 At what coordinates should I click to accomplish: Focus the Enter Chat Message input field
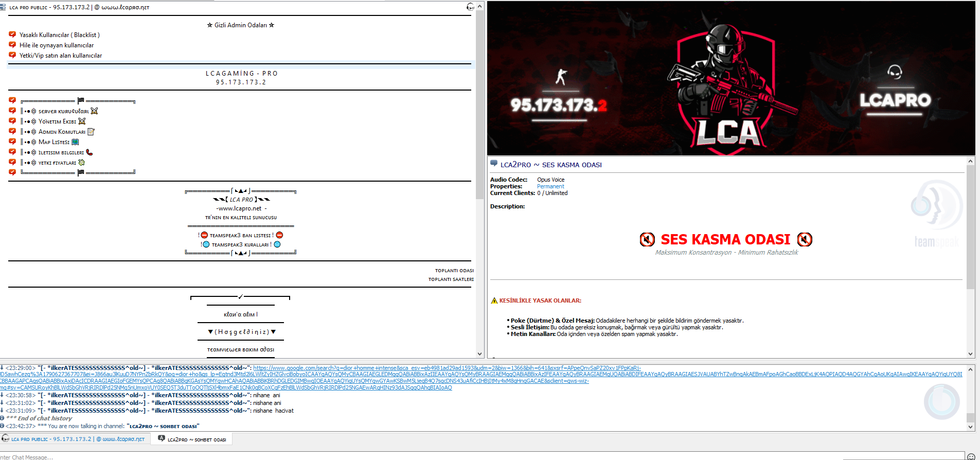[x=482, y=456]
